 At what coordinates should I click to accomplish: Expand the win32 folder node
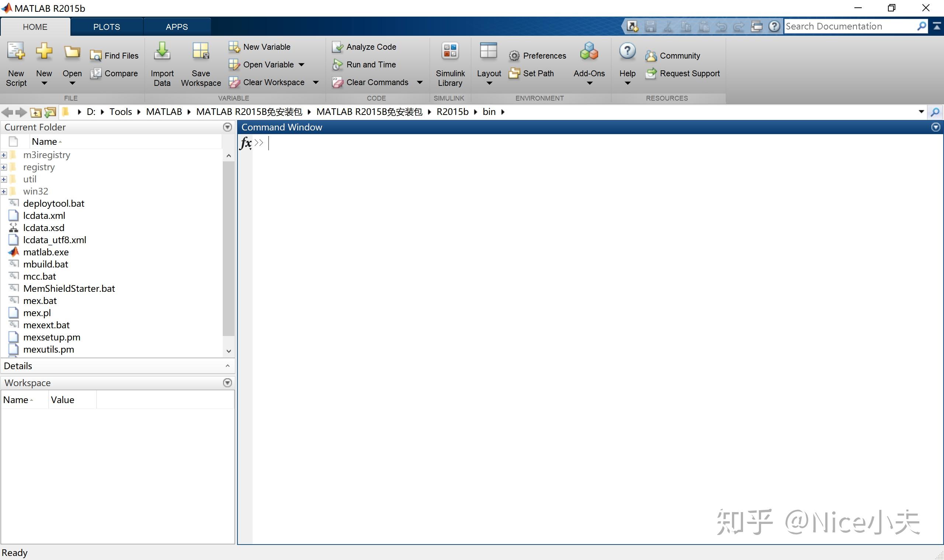(4, 192)
